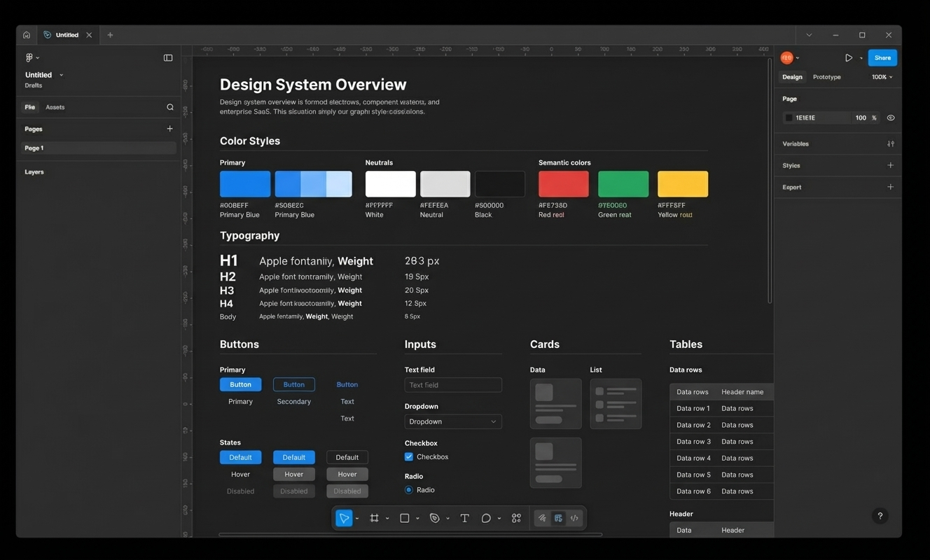Select the Move tool in bottom toolbar
This screenshot has width=930, height=560.
344,519
